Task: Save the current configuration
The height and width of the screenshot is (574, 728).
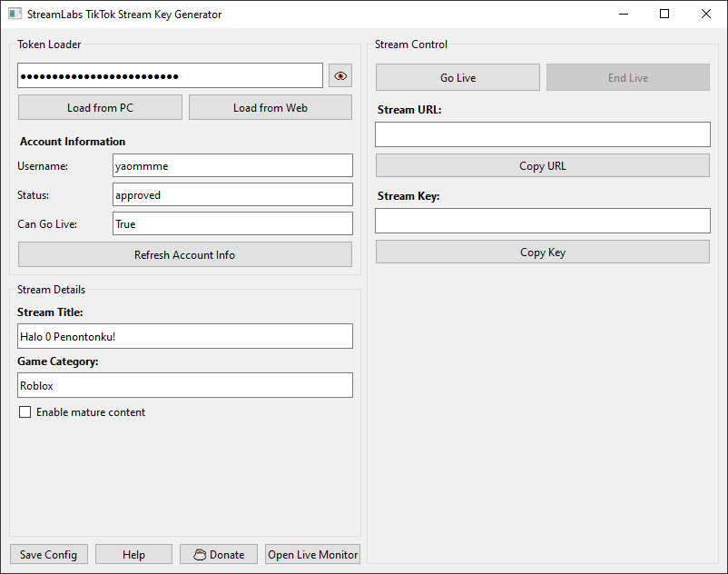Action: coord(48,554)
